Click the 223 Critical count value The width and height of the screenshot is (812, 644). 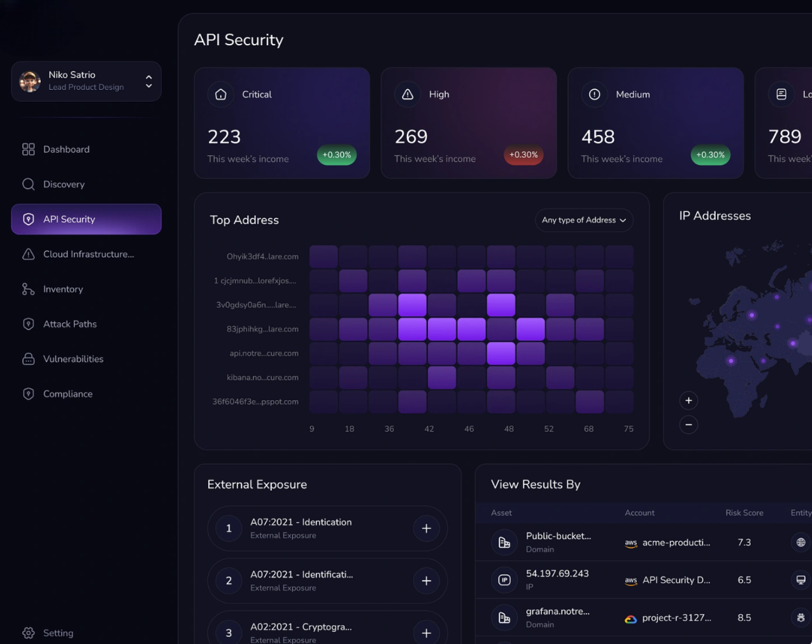coord(224,137)
